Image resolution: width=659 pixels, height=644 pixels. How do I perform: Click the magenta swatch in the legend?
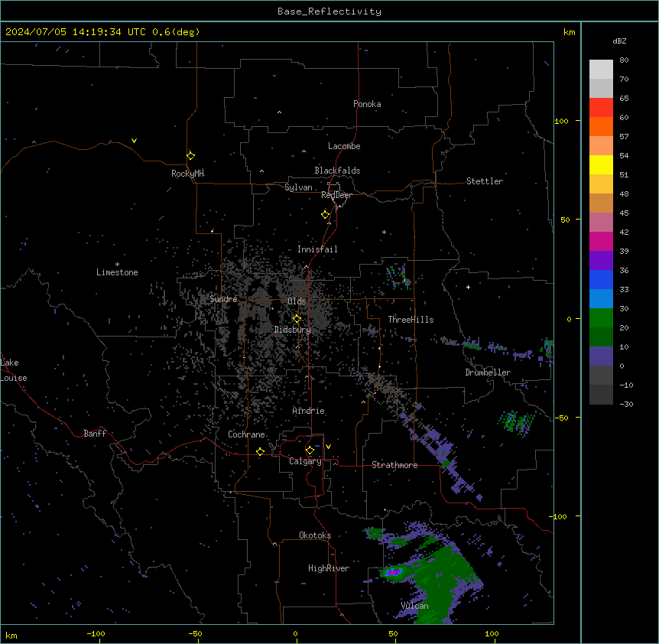tap(601, 241)
